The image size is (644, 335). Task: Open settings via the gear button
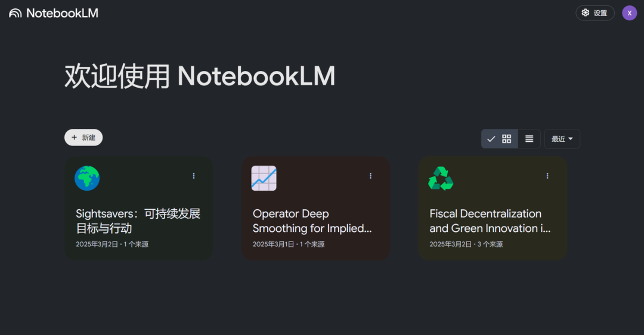(x=595, y=13)
